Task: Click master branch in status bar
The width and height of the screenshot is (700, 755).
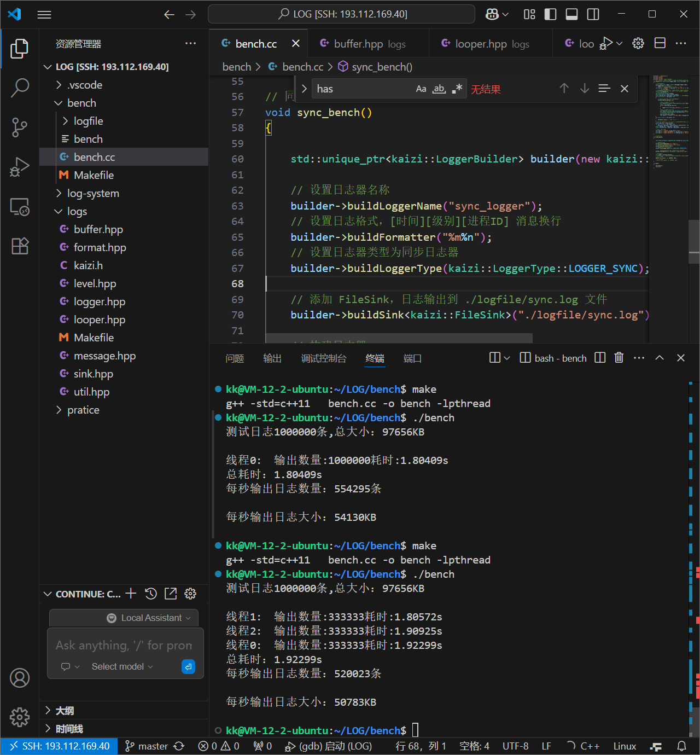Action: [x=146, y=746]
